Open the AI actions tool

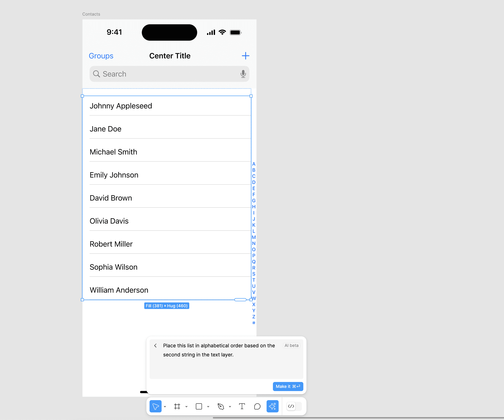272,406
